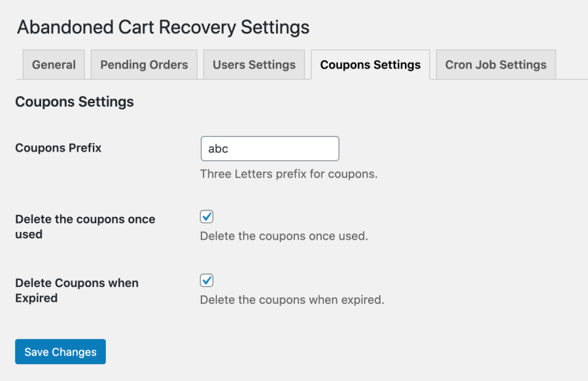588x381 pixels.
Task: Open the General tab
Action: coord(54,65)
